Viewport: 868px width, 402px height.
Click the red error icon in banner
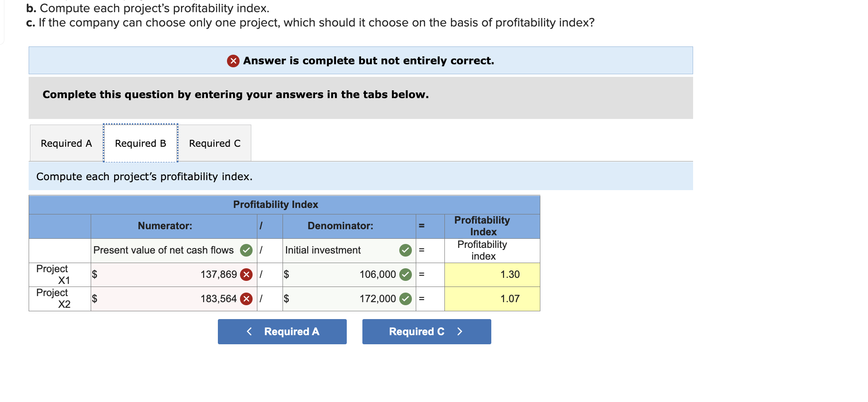coord(233,61)
